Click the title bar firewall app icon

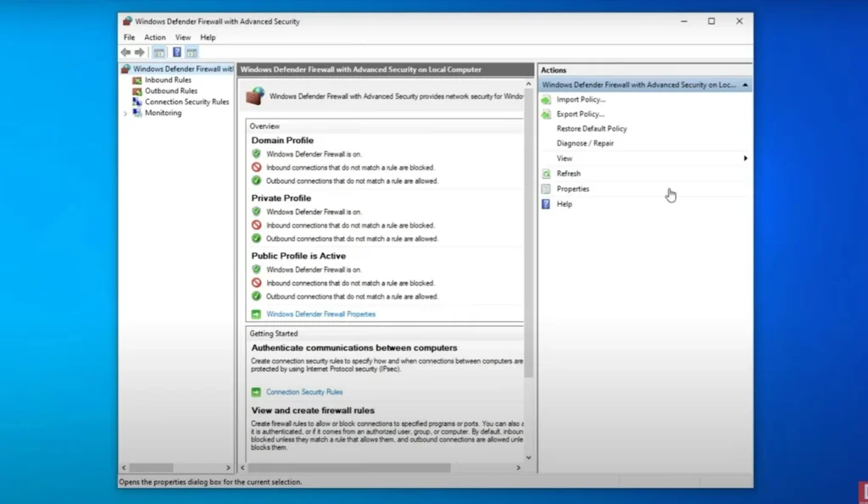point(127,21)
